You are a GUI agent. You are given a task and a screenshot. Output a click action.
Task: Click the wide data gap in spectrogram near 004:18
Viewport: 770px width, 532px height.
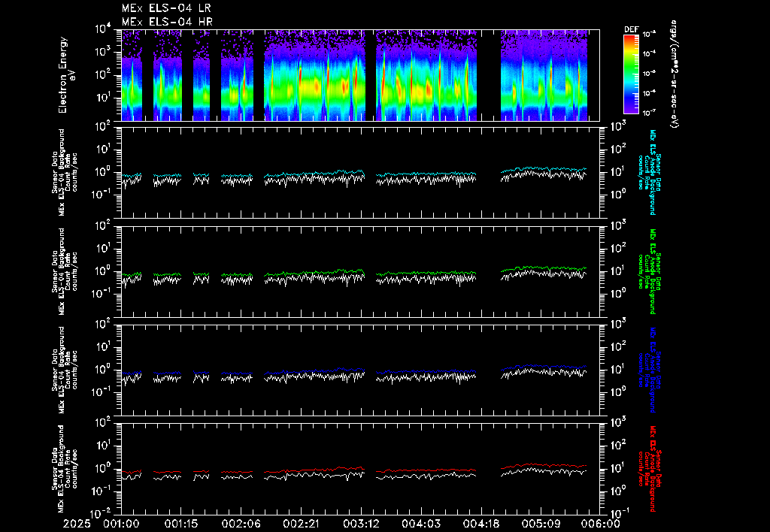click(x=489, y=75)
